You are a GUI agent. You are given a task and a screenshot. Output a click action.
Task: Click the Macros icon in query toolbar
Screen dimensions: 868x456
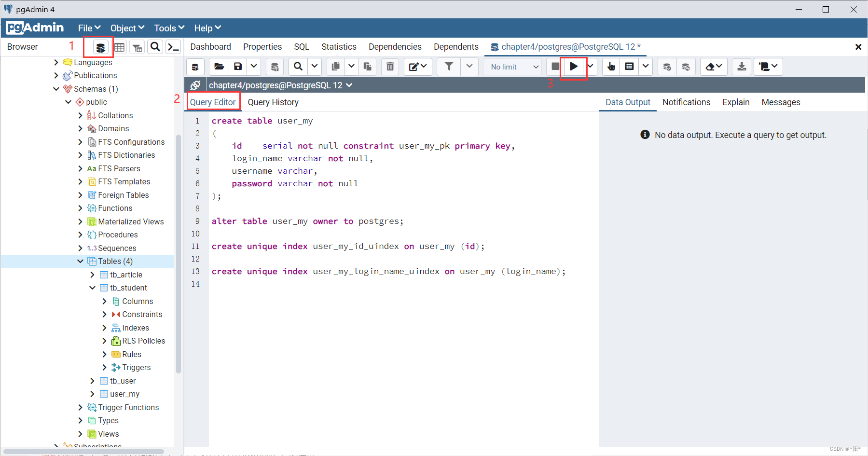click(768, 67)
